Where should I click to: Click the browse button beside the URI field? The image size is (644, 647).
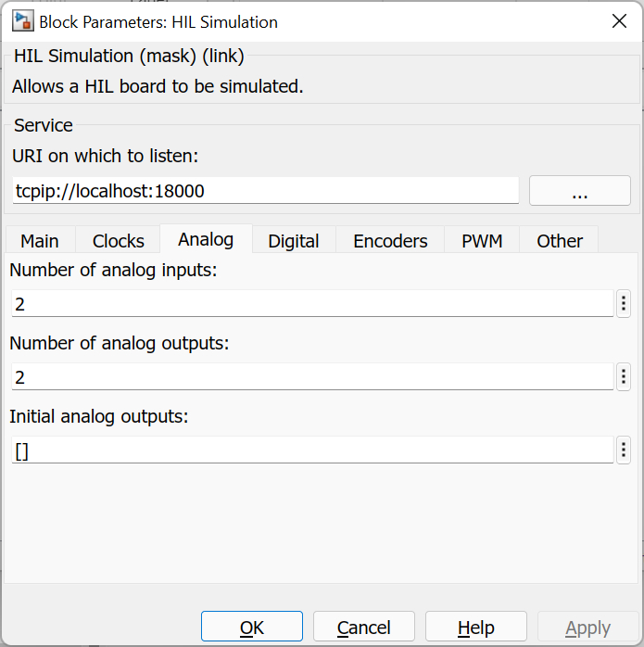[579, 191]
